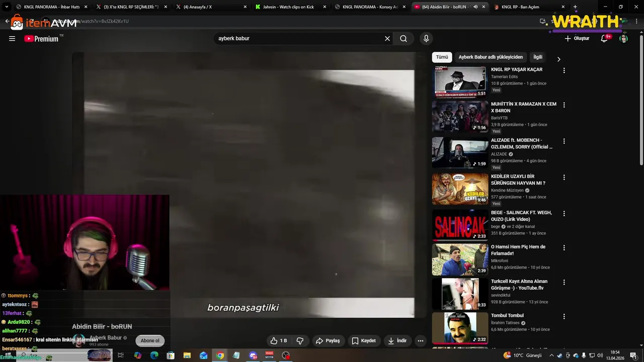Click the main video player
This screenshot has height=362, width=644.
click(x=250, y=185)
